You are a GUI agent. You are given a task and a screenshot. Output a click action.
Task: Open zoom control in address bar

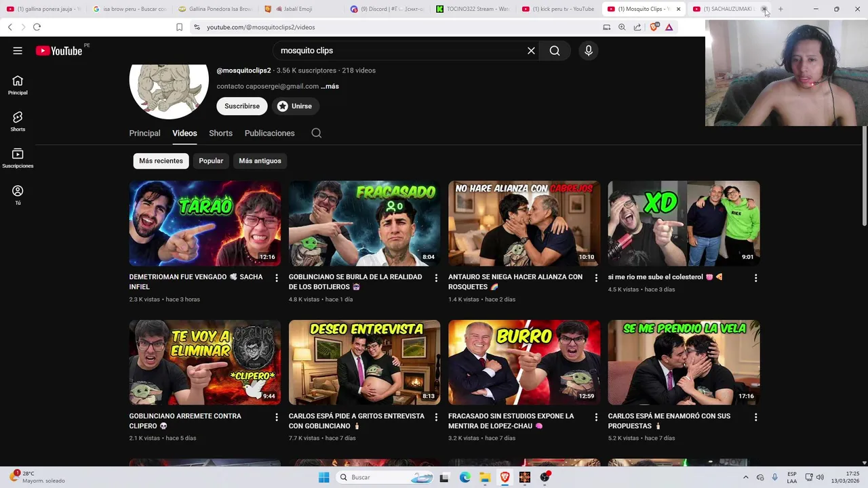622,27
